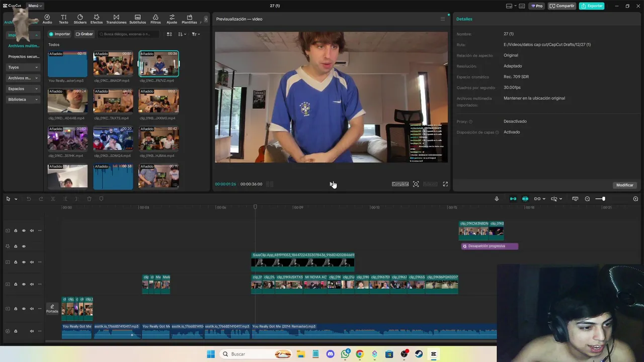644x362 pixels.
Task: Open the Plantillas tab
Action: [x=189, y=19]
